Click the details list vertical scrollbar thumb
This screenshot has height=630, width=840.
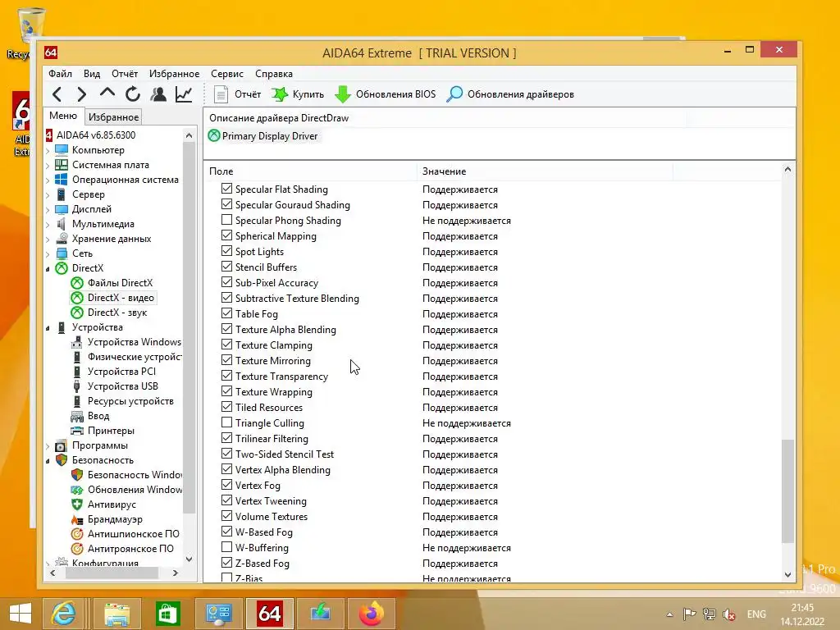(x=787, y=491)
